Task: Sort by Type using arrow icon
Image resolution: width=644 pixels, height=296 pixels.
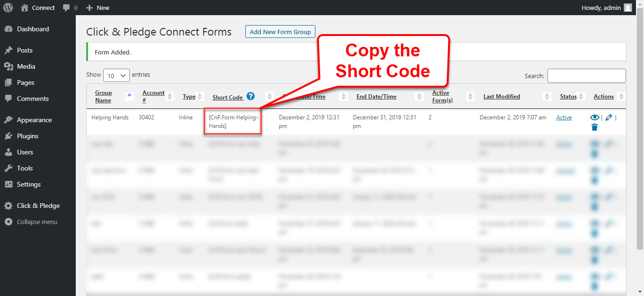Action: 200,96
